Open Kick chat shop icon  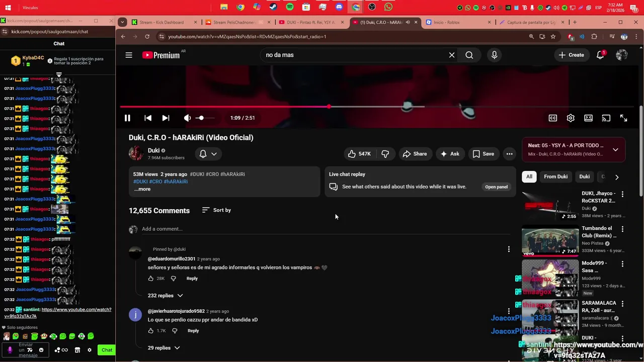pyautogui.click(x=77, y=350)
